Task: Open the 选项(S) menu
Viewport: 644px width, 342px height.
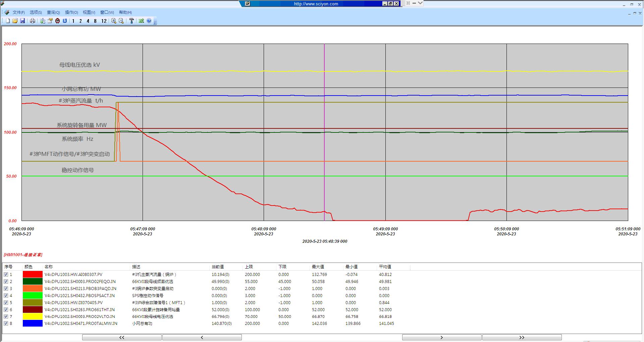Action: tap(36, 12)
